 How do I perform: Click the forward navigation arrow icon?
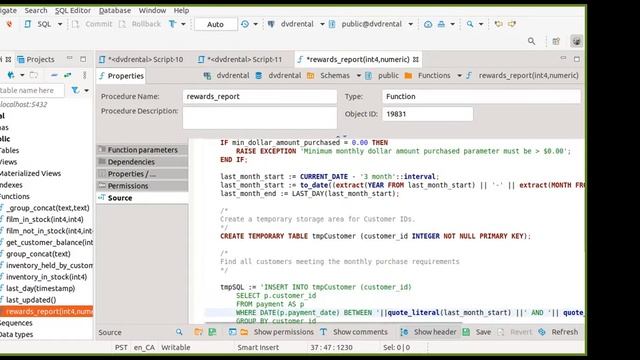coord(512,24)
